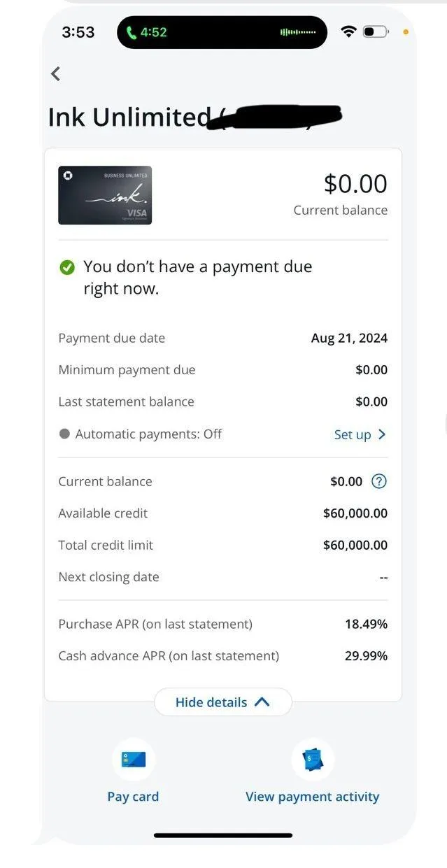
Task: Tap the back arrow icon
Action: click(x=56, y=73)
